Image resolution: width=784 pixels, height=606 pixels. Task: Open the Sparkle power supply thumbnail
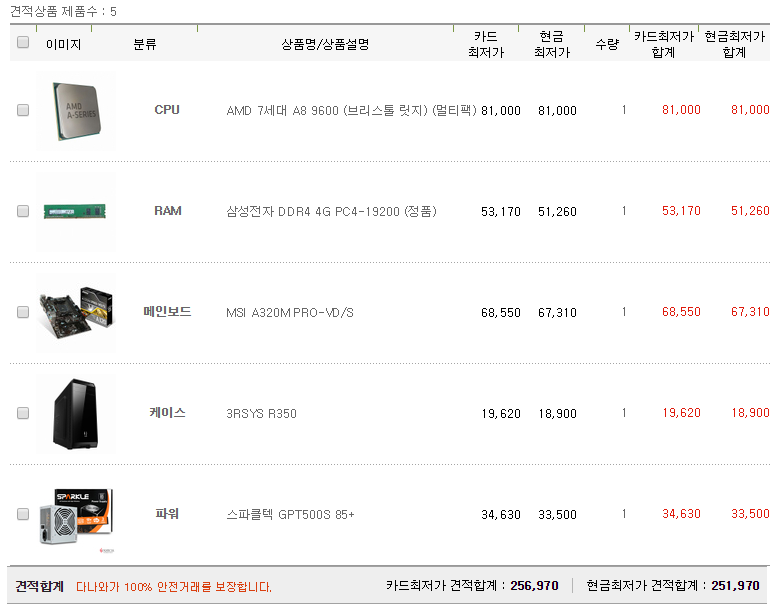coord(76,518)
